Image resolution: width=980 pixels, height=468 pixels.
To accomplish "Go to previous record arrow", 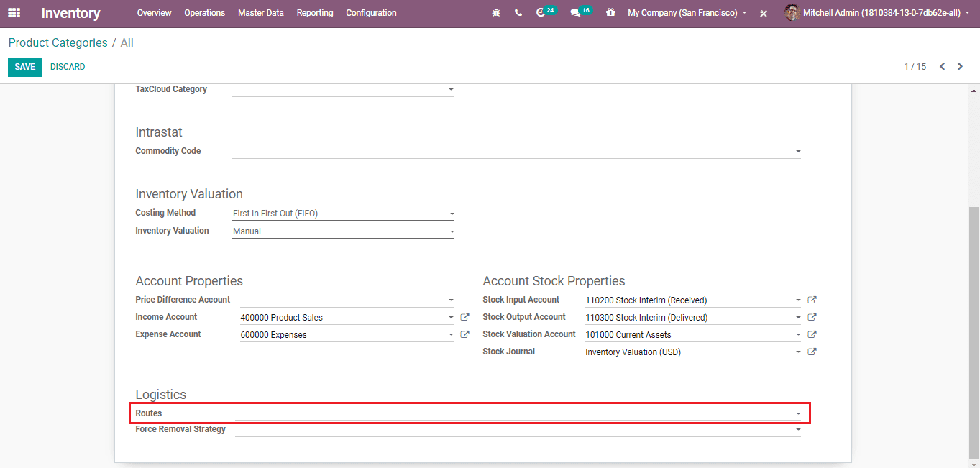I will click(x=942, y=66).
